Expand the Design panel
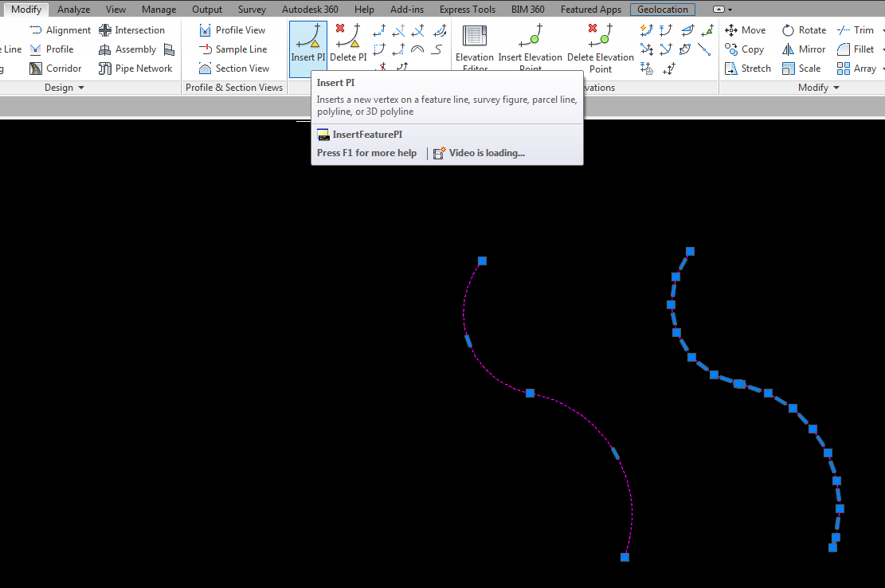The height and width of the screenshot is (588, 885). click(x=80, y=87)
